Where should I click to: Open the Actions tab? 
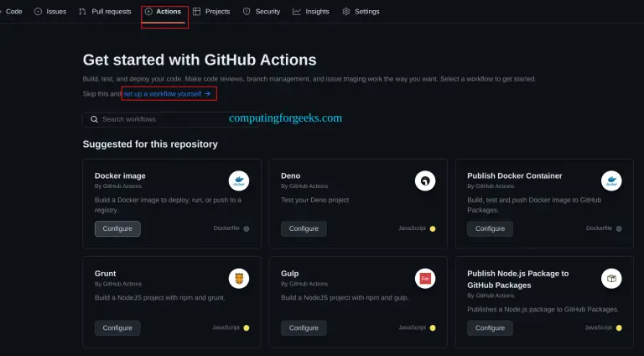pos(164,12)
